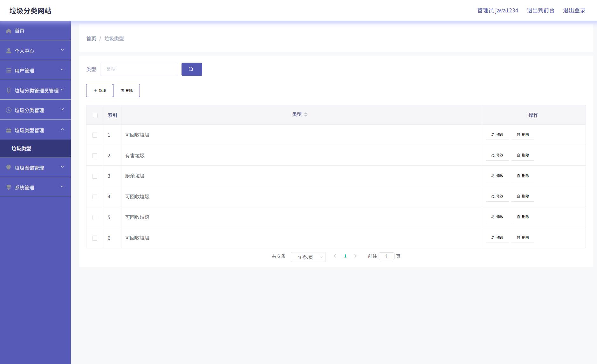Click 修改 for 厨余垃圾 row
Screen dimensions: 597x364
[x=497, y=176]
